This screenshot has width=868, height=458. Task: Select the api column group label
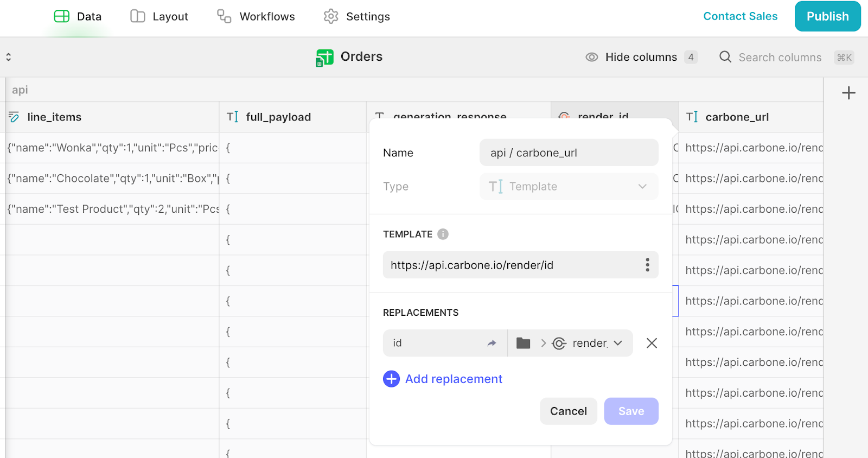pos(20,90)
